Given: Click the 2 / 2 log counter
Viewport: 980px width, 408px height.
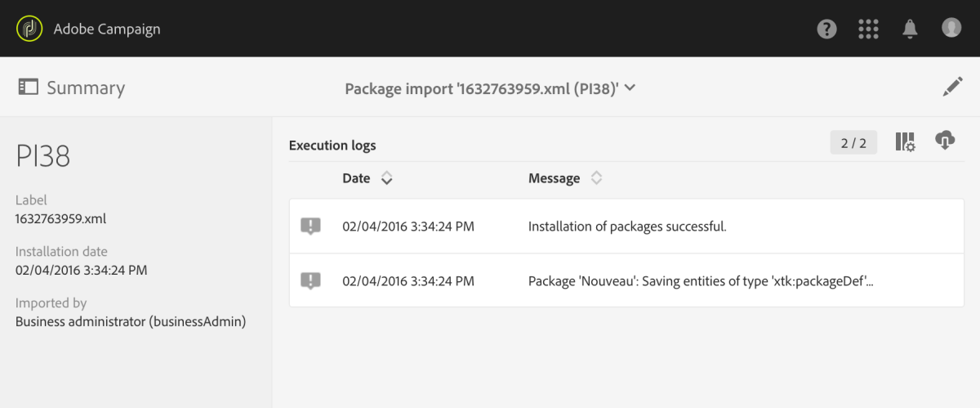Looking at the screenshot, I should pos(853,143).
